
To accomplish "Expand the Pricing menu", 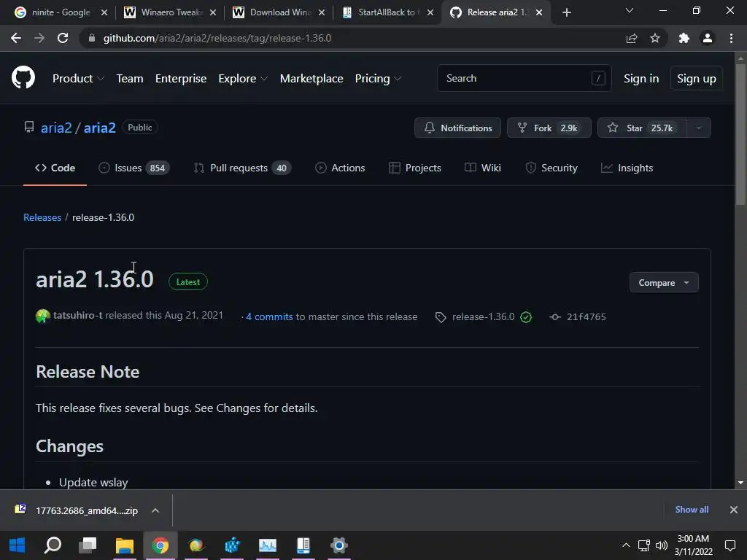I will click(379, 79).
